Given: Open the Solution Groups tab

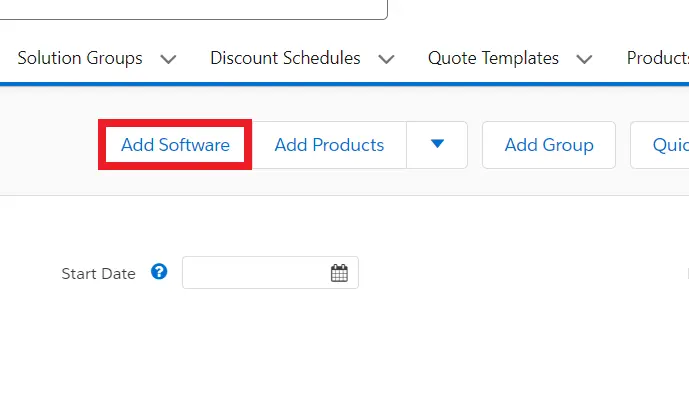Looking at the screenshot, I should click(80, 58).
